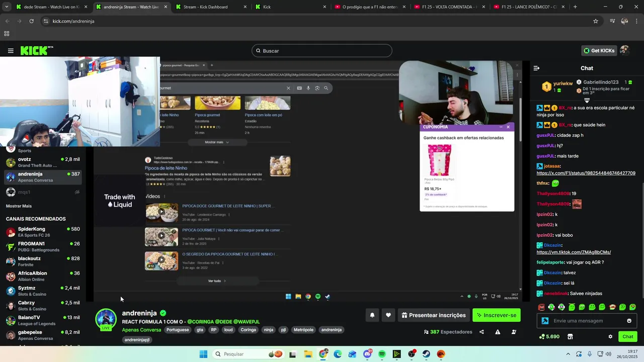Open FROGMAN1 recommended channel
Viewport: 644px width, 362px height.
point(43,246)
